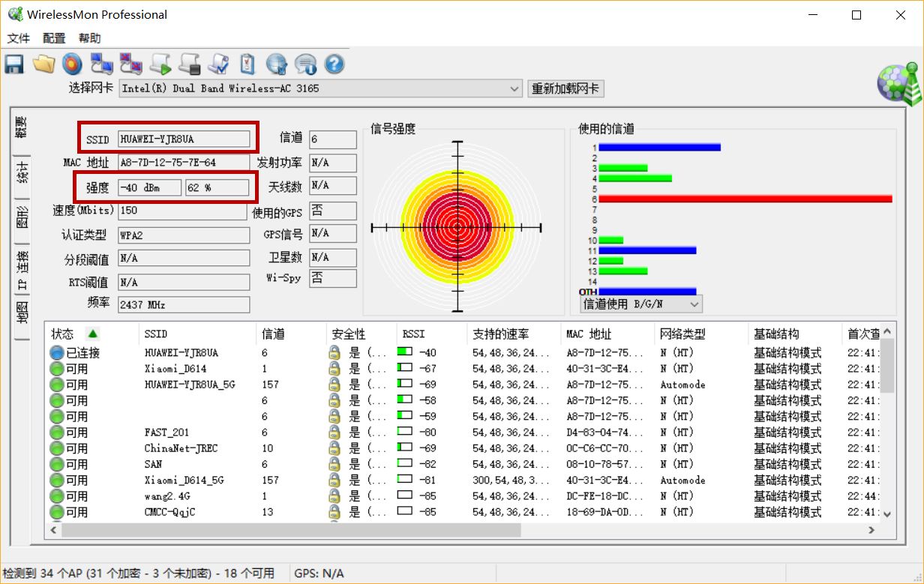The height and width of the screenshot is (584, 924).
Task: Click the blue connected status ball for HUAWEI-YJR8UA
Action: click(57, 352)
